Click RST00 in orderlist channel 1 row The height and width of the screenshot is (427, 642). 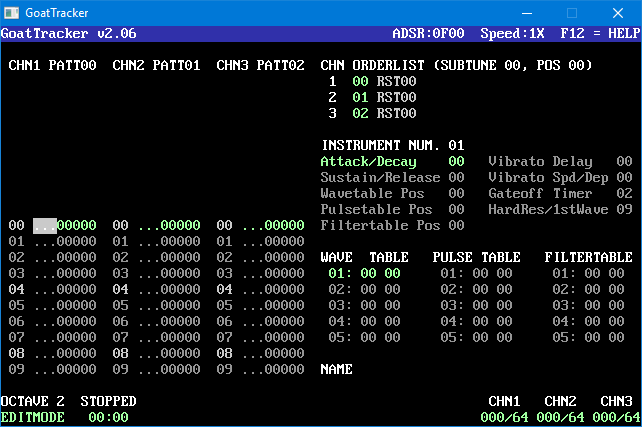pos(396,81)
